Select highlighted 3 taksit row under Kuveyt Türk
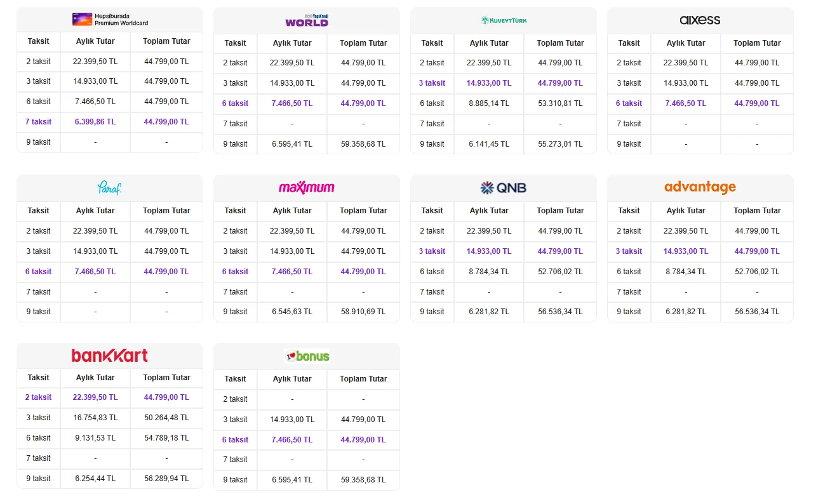 click(x=504, y=83)
